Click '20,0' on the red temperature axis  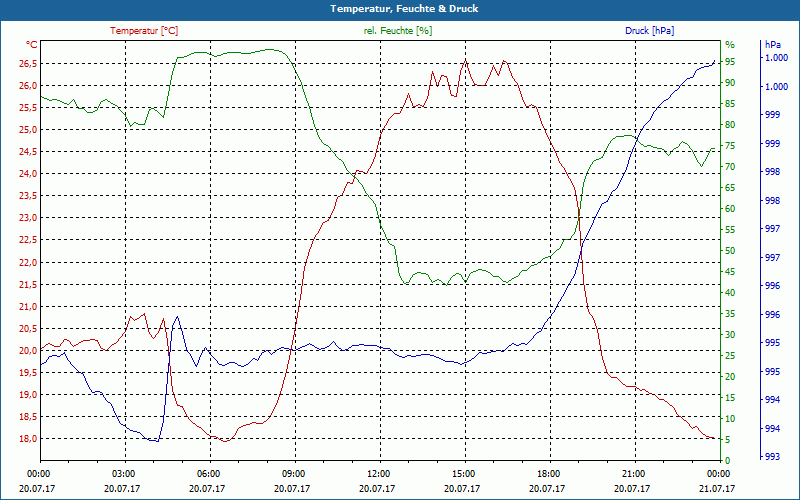click(x=28, y=351)
